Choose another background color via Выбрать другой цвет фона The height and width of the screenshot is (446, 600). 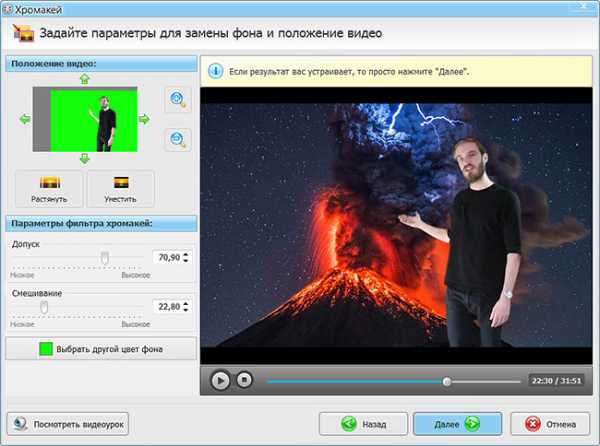pos(101,348)
